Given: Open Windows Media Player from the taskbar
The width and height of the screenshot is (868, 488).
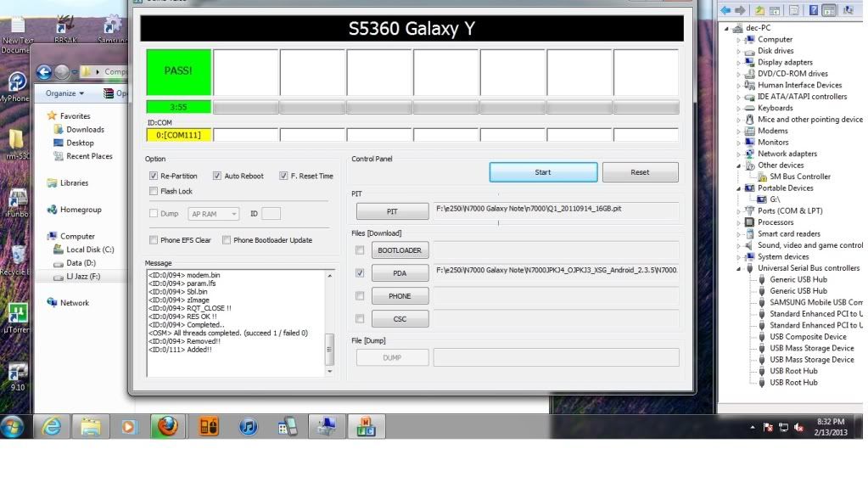Looking at the screenshot, I should [129, 427].
